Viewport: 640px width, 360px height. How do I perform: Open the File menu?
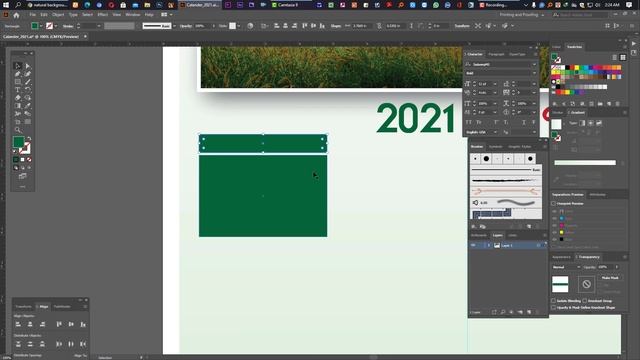[x=32, y=15]
